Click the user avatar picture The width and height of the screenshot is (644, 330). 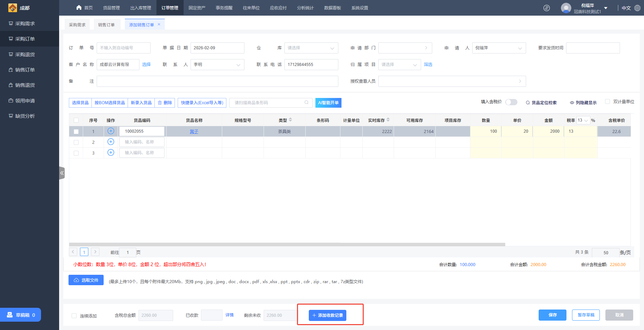(x=566, y=8)
